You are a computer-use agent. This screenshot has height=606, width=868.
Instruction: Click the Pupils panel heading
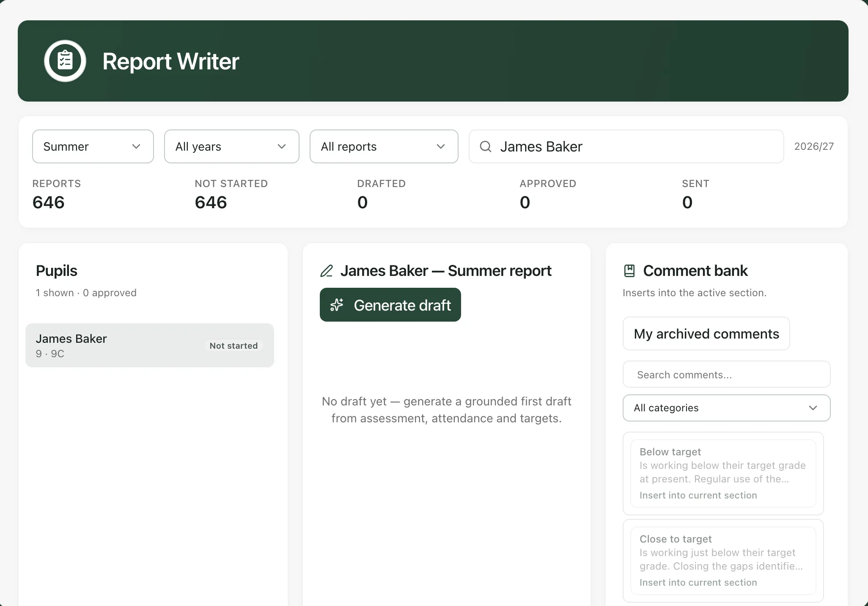coord(57,271)
